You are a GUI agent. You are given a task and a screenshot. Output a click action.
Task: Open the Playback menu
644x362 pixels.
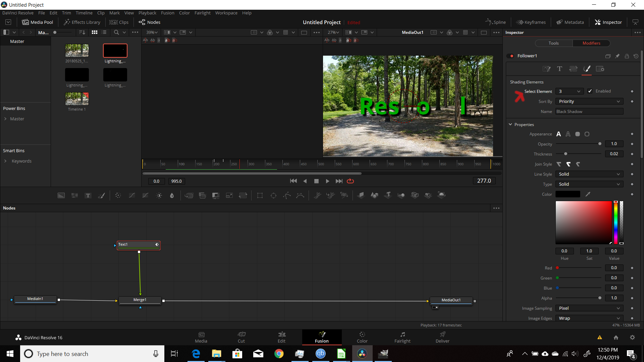click(x=147, y=13)
